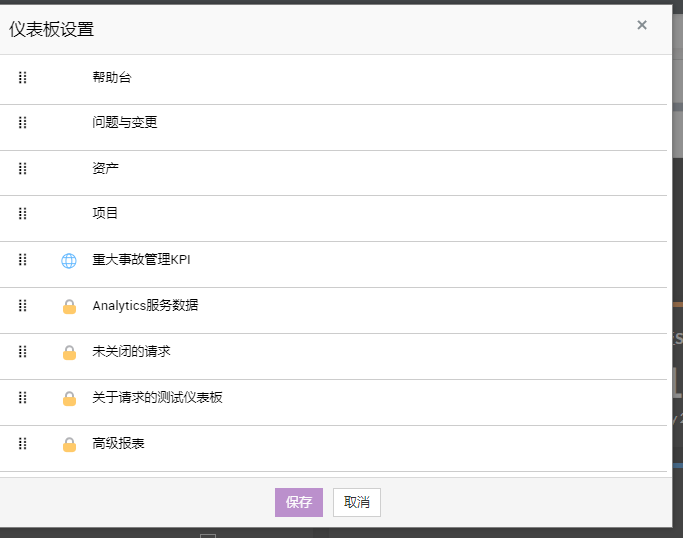Click the globe icon beside 重大事故管理KPI
This screenshot has width=683, height=538.
pos(69,261)
